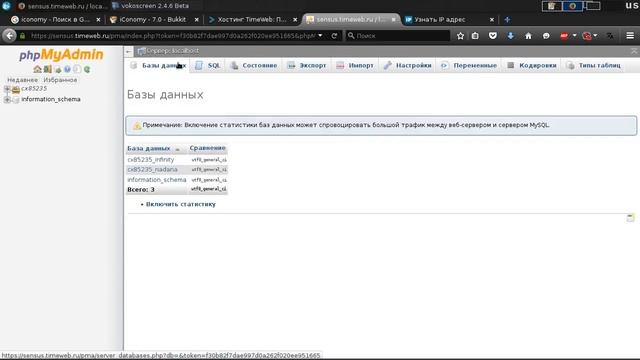Screen dimensions: 640x360
Task: Open the Типы таблиц tab
Action: point(593,65)
